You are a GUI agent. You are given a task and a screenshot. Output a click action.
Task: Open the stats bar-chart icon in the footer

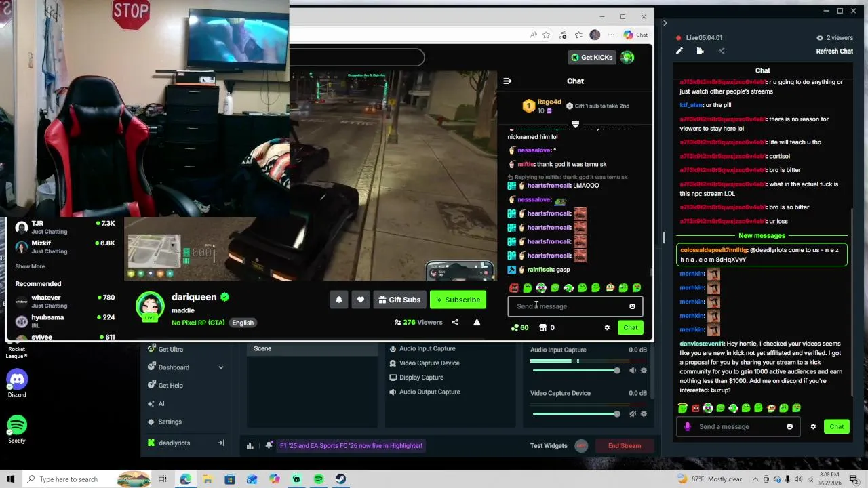(250, 446)
